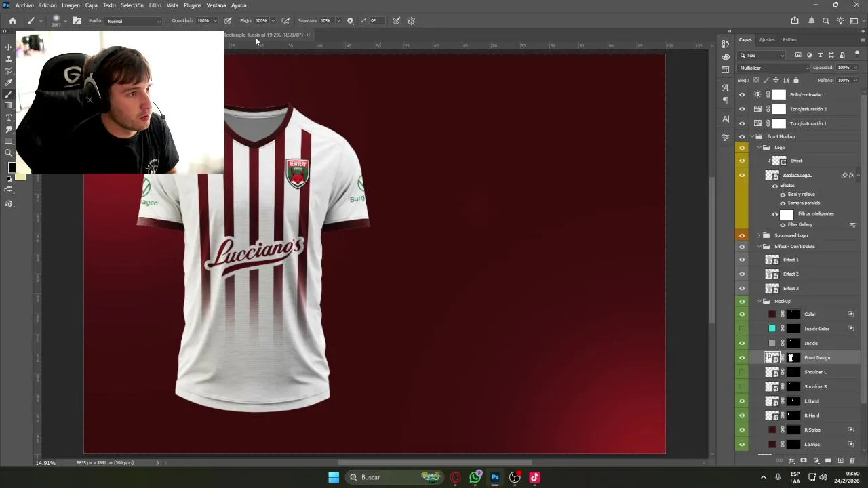This screenshot has height=488, width=868.
Task: Lock position move icon in layers
Action: [776, 80]
